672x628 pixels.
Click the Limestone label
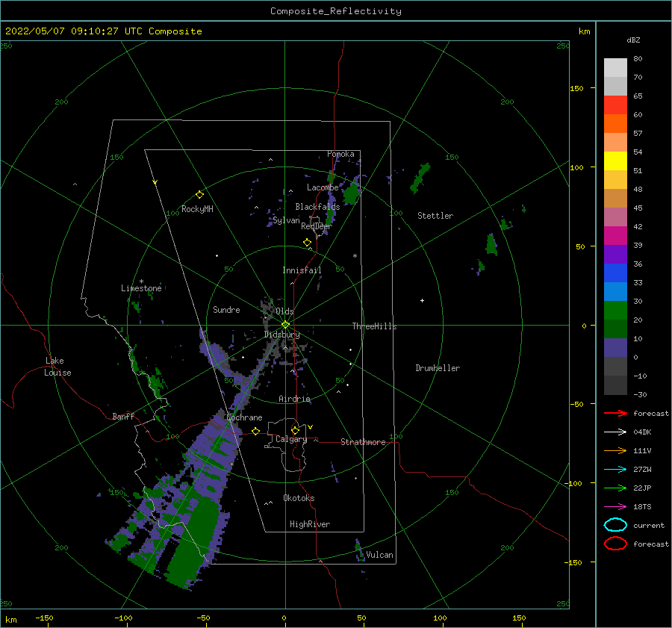141,288
